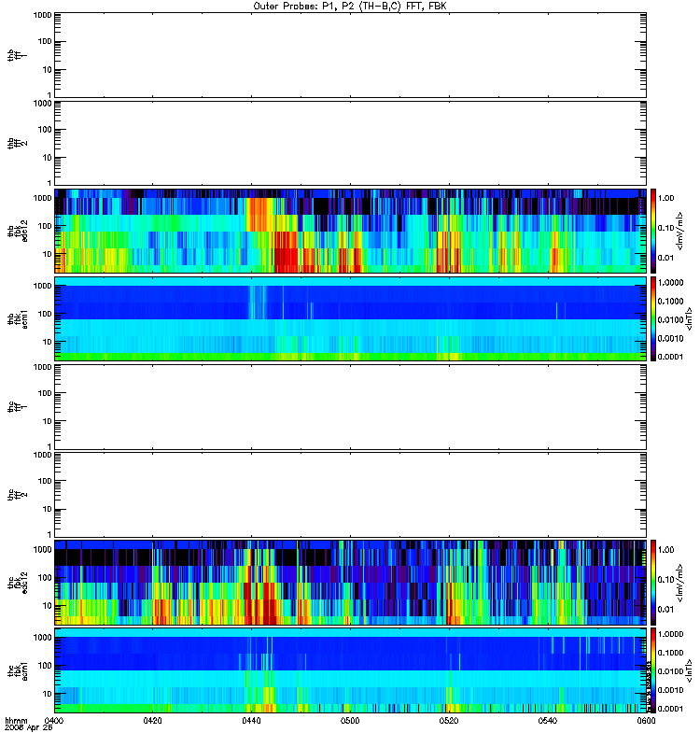
Task: Click the "thc fbk scm1" y-axis label
Action: (x=18, y=670)
